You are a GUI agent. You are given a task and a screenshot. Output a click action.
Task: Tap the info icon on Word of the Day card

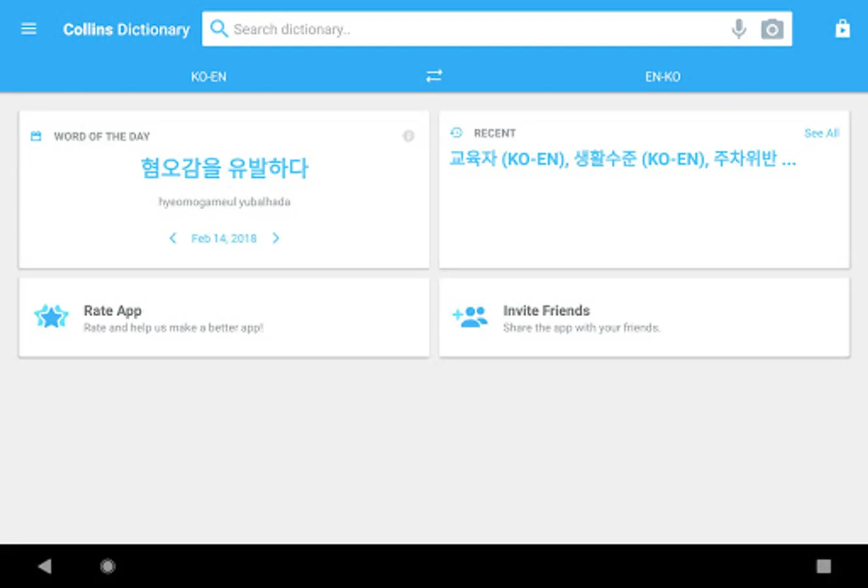pos(409,136)
